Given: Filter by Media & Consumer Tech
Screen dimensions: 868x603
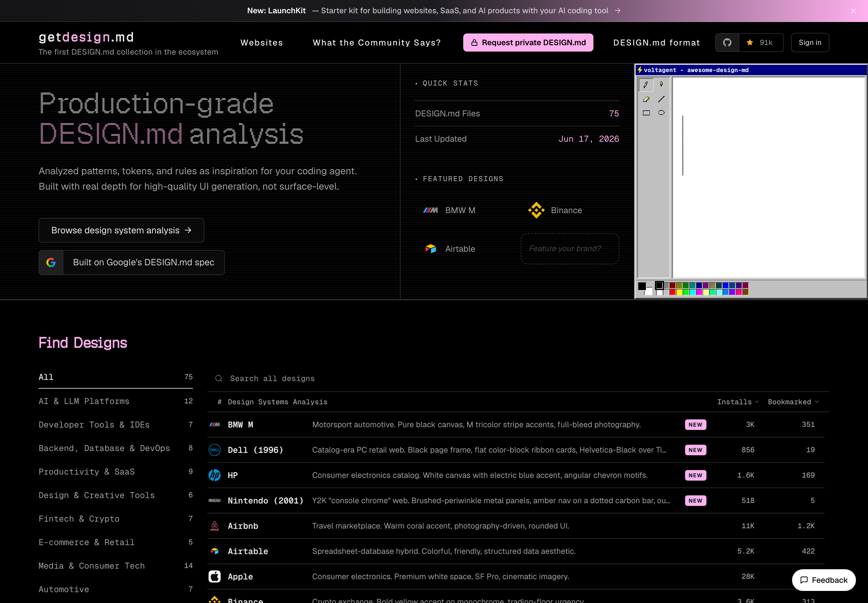Looking at the screenshot, I should pyautogui.click(x=115, y=566).
